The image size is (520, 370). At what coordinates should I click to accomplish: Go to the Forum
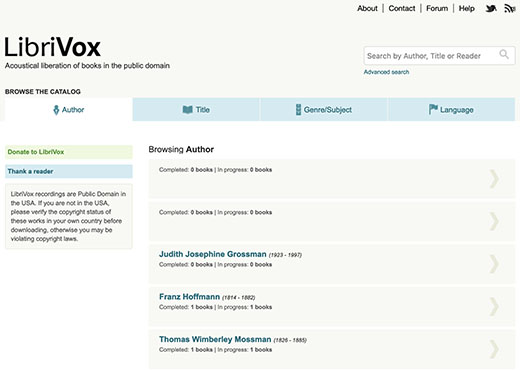(x=437, y=8)
